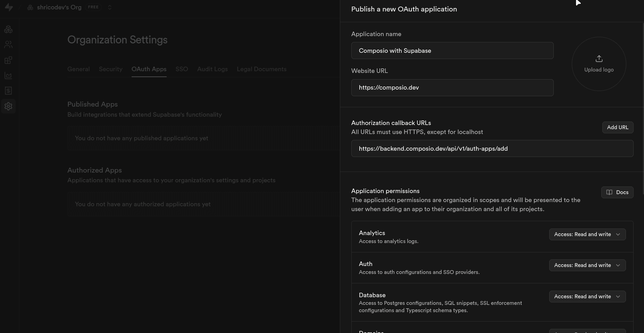The height and width of the screenshot is (333, 644).
Task: Click the Add URL button
Action: [618, 127]
